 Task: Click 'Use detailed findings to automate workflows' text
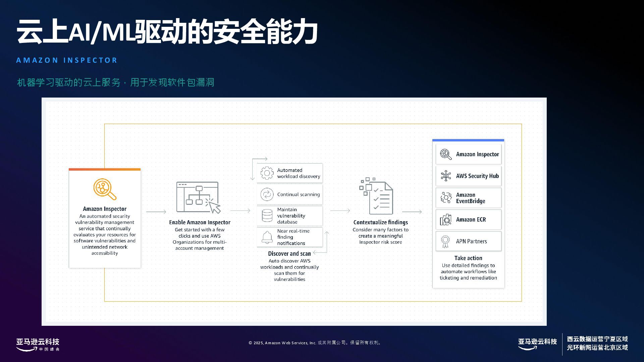click(468, 271)
